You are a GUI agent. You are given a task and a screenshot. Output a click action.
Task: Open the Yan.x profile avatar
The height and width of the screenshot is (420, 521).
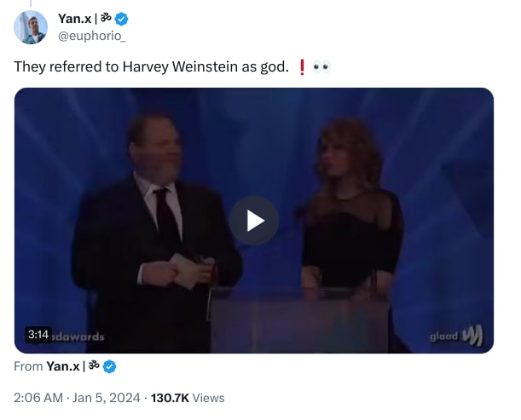(31, 27)
